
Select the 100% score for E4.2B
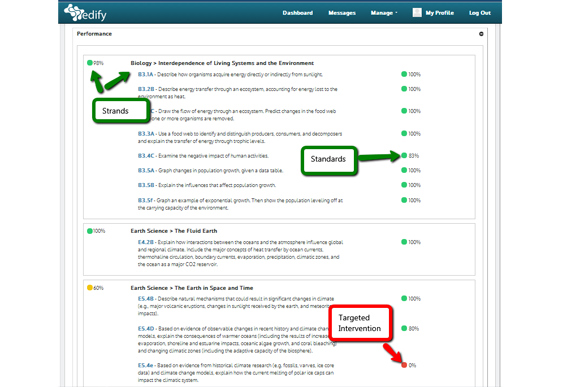coord(414,242)
